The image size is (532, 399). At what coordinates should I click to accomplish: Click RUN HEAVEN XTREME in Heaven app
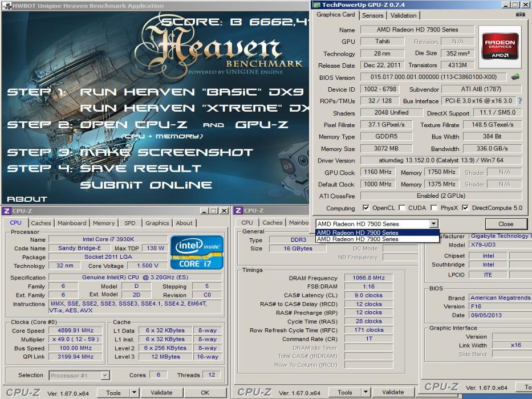194,108
